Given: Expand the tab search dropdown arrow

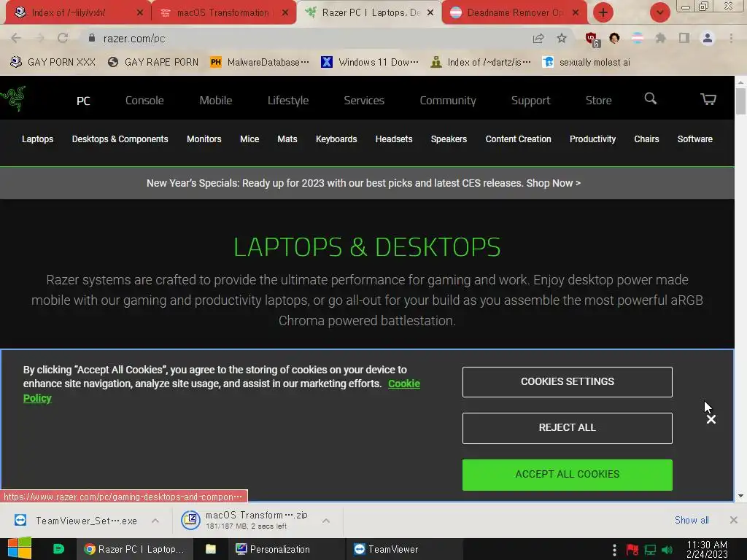Looking at the screenshot, I should point(659,12).
